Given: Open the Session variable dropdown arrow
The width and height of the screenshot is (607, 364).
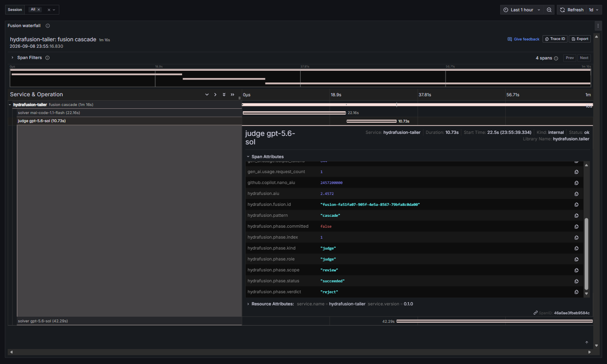Looking at the screenshot, I should (x=54, y=10).
